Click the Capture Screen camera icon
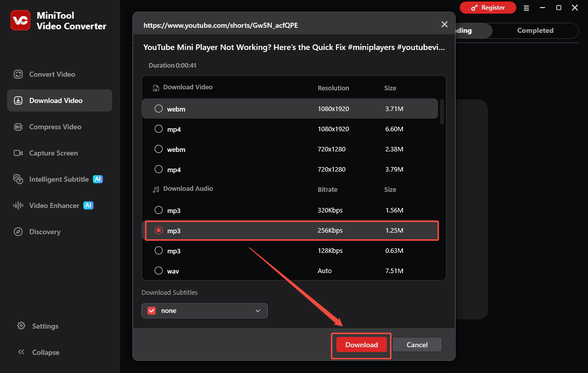This screenshot has width=588, height=373. pyautogui.click(x=18, y=153)
